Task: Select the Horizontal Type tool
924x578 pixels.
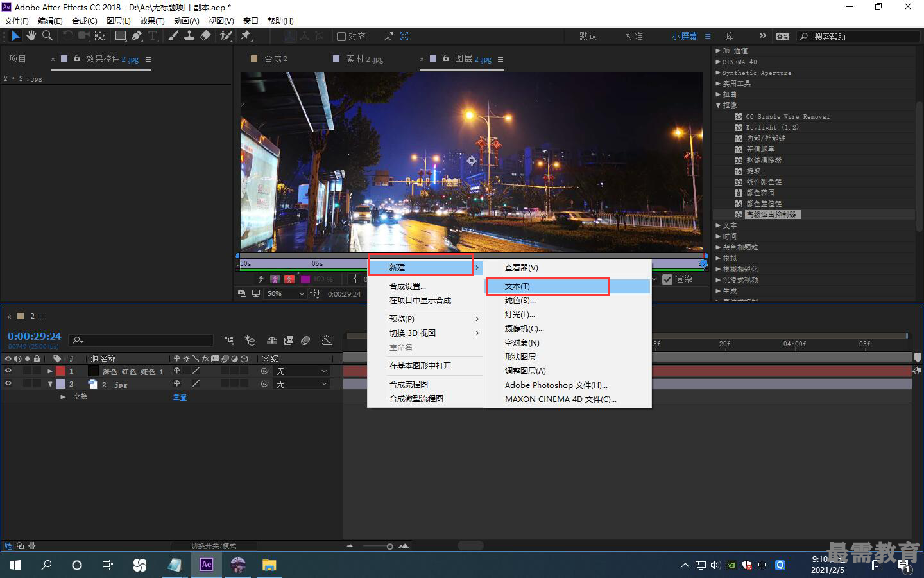Action: pos(153,36)
